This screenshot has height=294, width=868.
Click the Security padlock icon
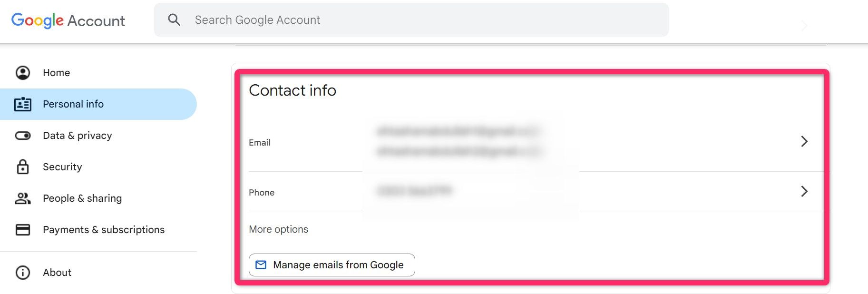pos(22,167)
